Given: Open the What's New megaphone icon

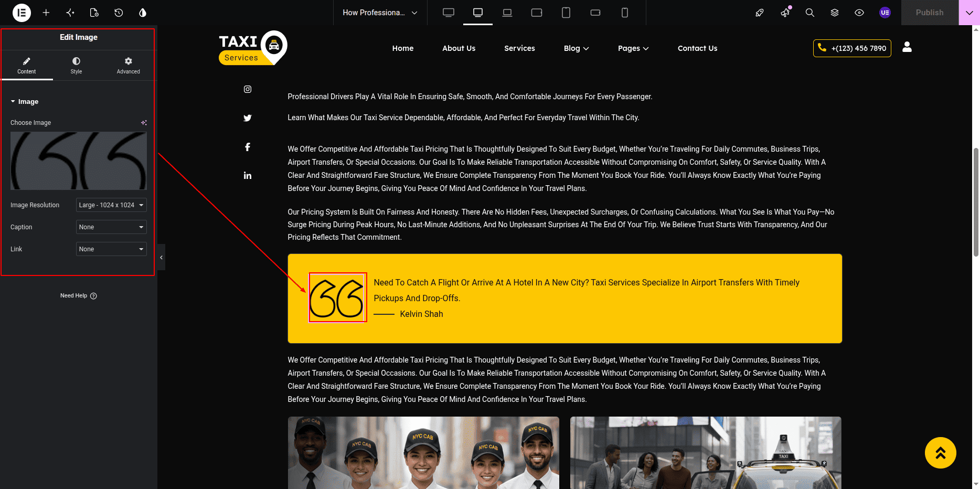Looking at the screenshot, I should tap(785, 13).
